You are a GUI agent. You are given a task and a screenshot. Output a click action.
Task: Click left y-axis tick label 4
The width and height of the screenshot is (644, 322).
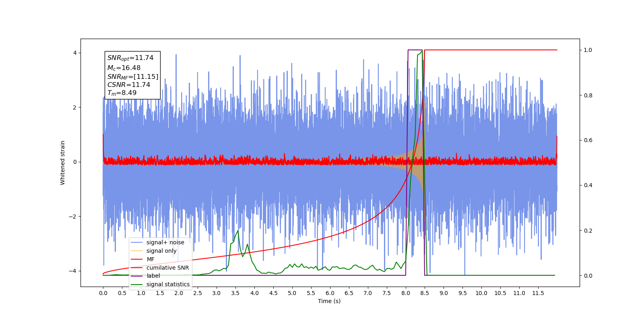(x=75, y=53)
